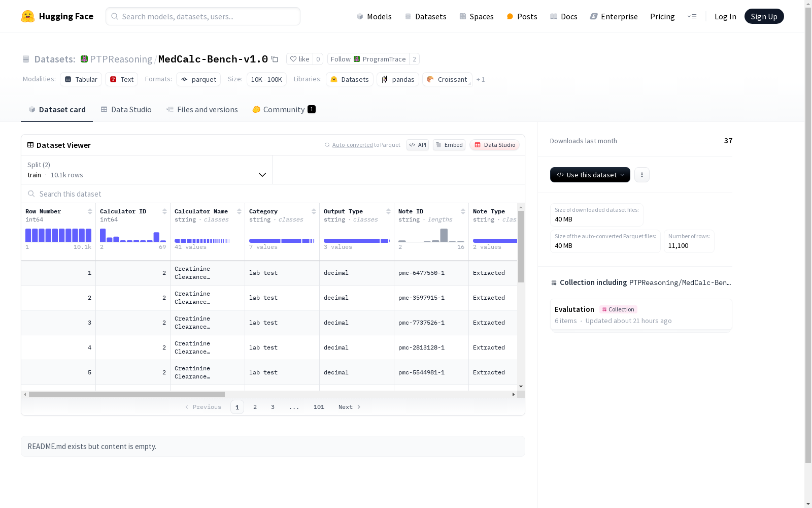The width and height of the screenshot is (812, 508).
Task: Open the more options kebab menu
Action: [x=642, y=175]
